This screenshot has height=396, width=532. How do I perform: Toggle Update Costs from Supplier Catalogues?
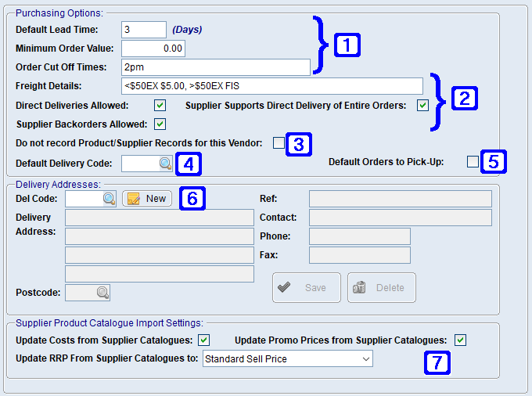coord(204,340)
